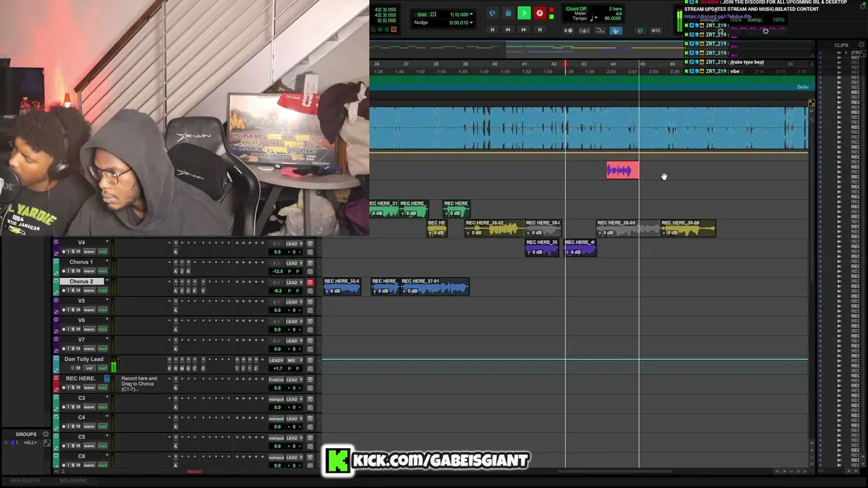Click the Return to Zero transport button
The width and height of the screenshot is (868, 488).
[492, 30]
